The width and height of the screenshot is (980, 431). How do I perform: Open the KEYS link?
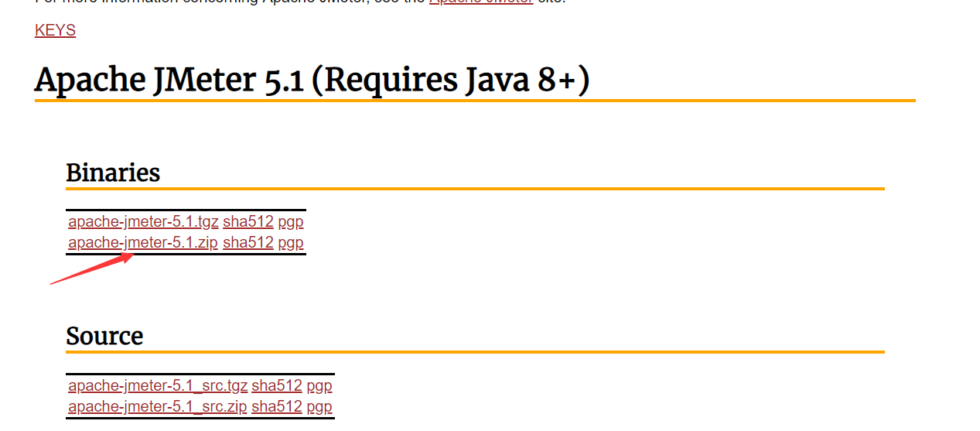click(55, 31)
